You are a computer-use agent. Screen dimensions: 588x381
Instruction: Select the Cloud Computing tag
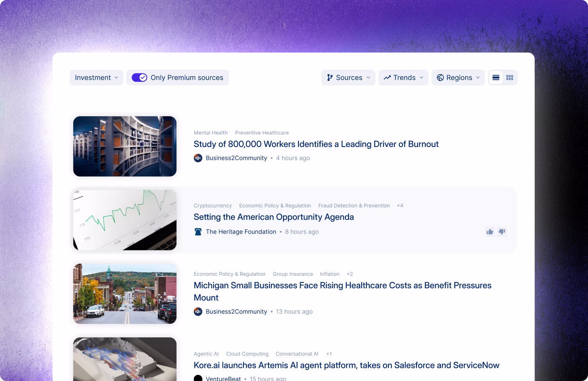tap(247, 354)
